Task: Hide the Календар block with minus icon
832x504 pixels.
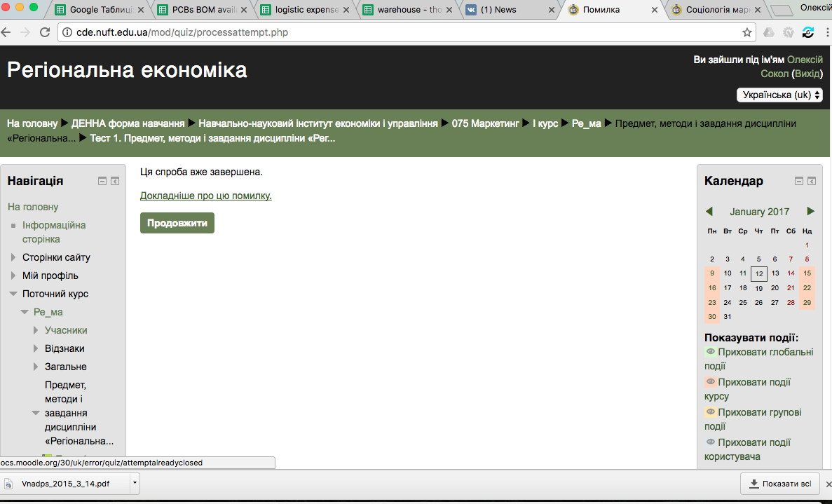Action: click(799, 181)
